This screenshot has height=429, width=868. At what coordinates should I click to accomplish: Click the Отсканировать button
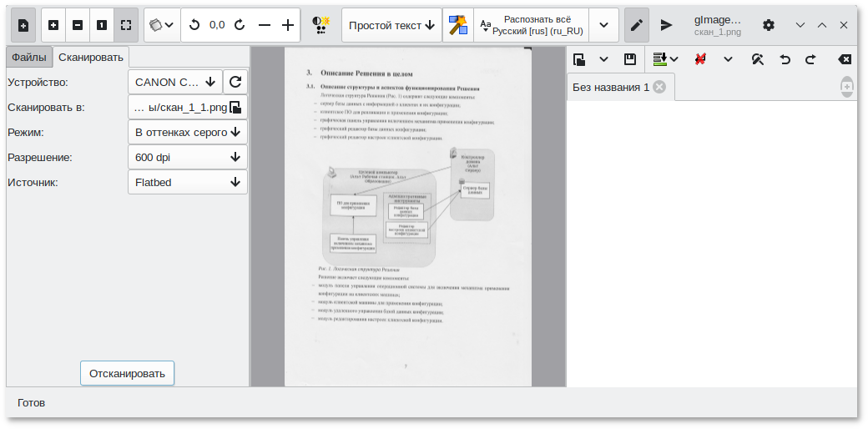tap(127, 373)
